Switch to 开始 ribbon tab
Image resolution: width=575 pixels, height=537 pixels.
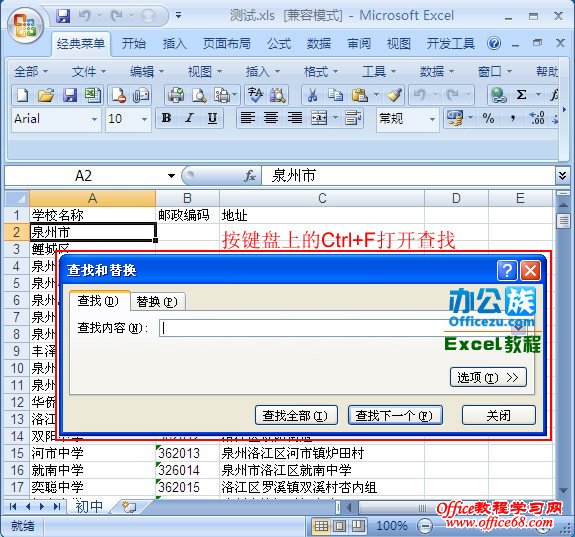[x=133, y=44]
